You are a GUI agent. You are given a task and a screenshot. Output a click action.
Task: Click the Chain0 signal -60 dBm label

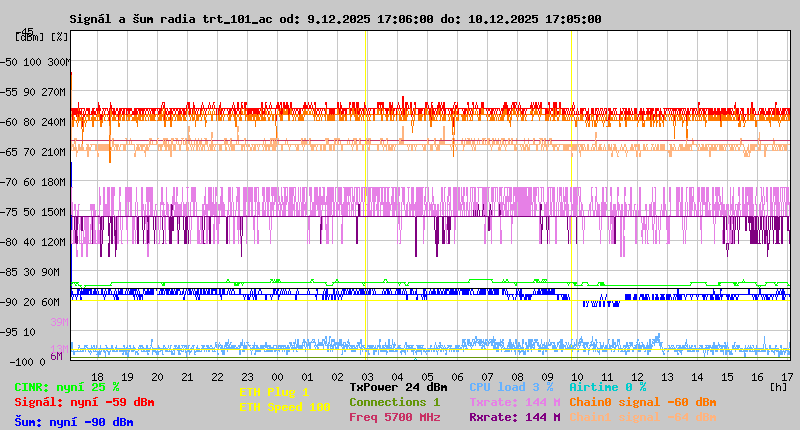642,402
